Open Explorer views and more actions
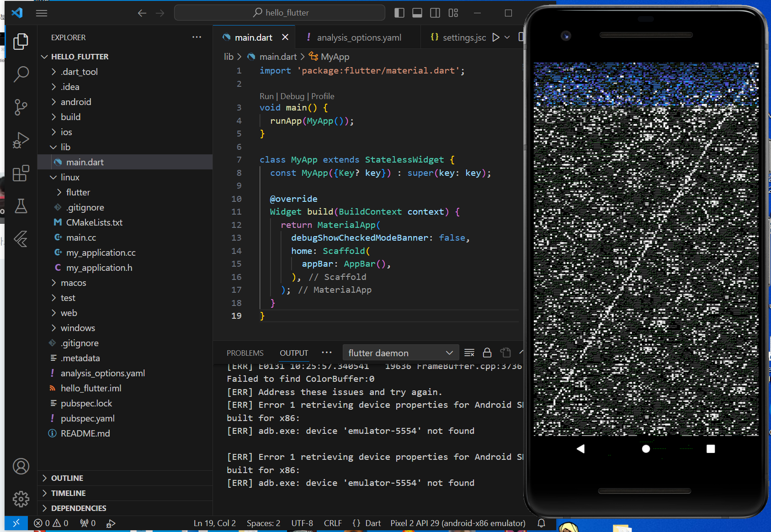Image resolution: width=771 pixels, height=532 pixels. 197,37
